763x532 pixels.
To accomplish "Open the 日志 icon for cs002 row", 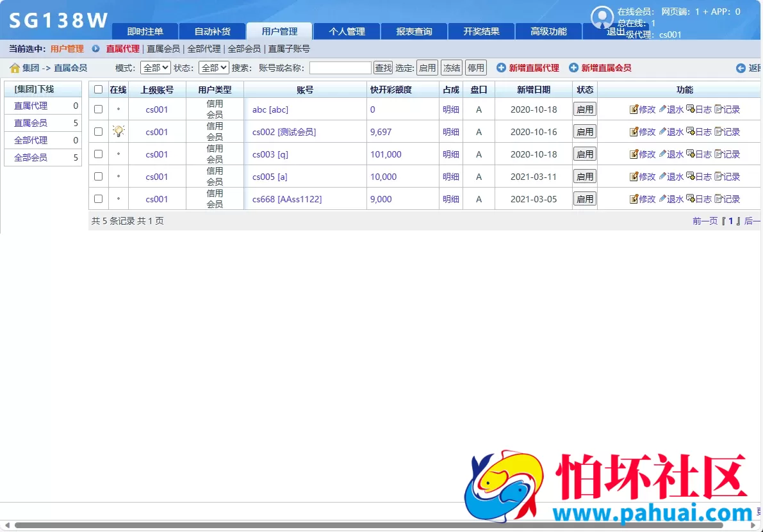I will click(690, 132).
